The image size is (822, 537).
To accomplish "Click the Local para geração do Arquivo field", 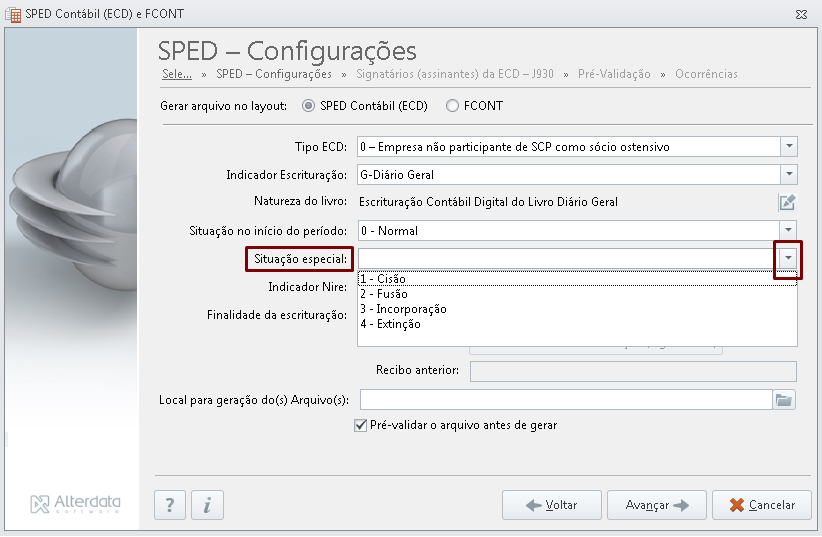I will (566, 400).
